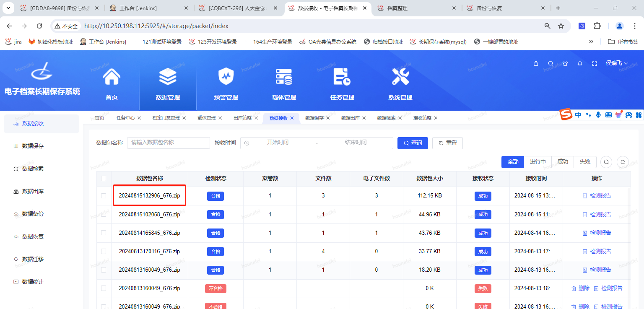Click the 查询 search button

413,143
